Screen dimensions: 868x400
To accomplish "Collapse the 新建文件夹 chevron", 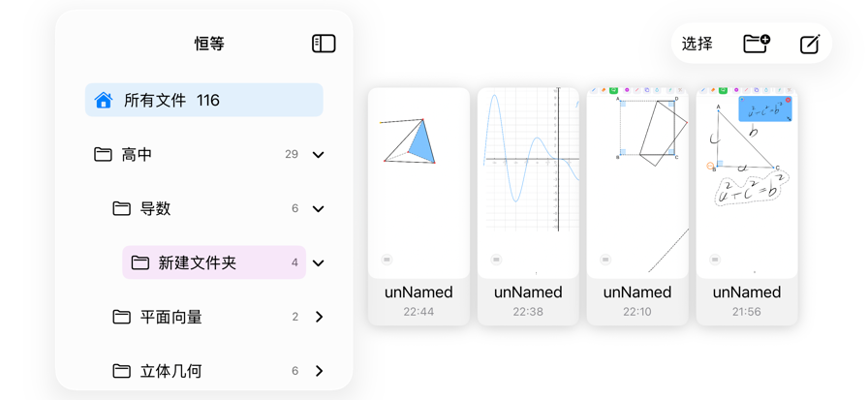I will (x=319, y=262).
